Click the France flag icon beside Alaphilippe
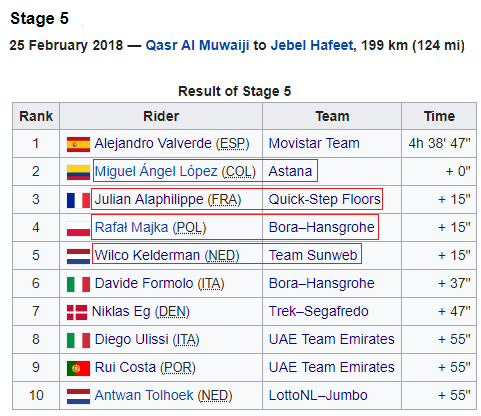The width and height of the screenshot is (481, 416). tap(78, 200)
